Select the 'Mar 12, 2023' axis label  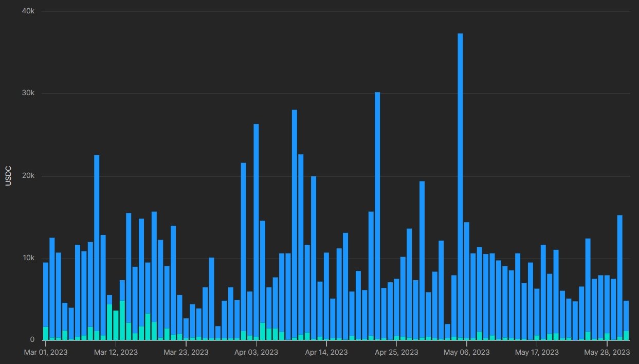pyautogui.click(x=116, y=352)
